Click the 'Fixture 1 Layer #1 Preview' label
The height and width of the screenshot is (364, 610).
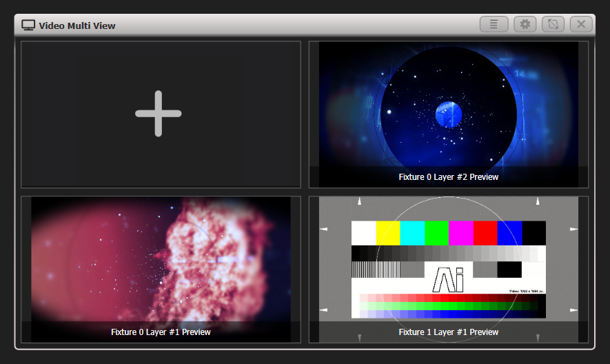point(449,332)
